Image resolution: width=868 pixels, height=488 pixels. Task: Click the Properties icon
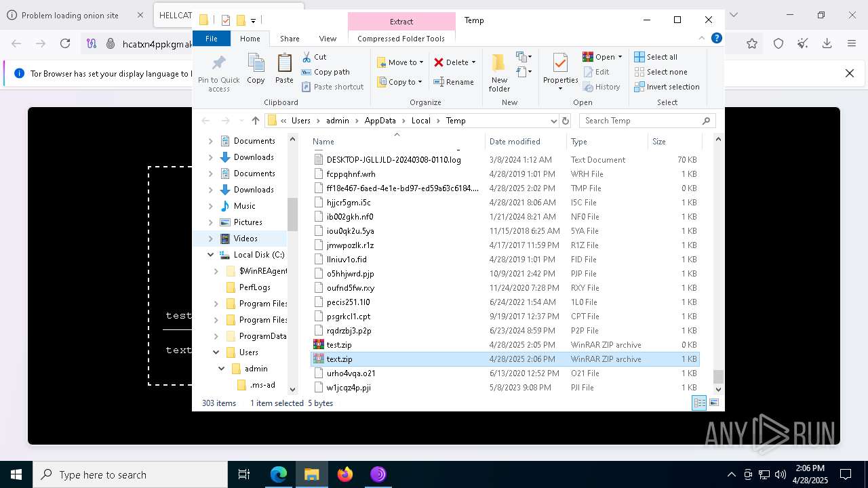pos(560,64)
